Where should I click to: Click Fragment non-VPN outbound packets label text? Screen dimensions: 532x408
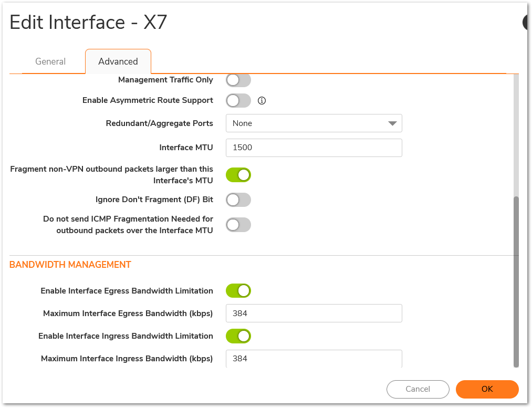tap(112, 175)
